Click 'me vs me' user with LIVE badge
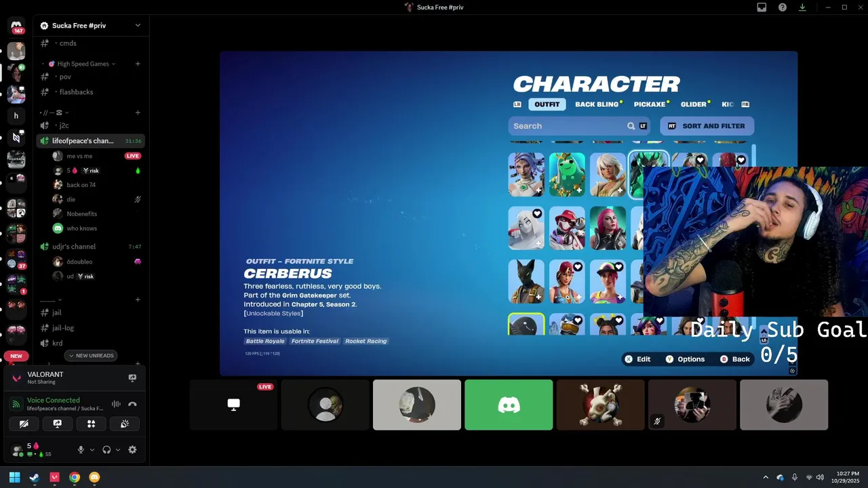 pos(96,156)
